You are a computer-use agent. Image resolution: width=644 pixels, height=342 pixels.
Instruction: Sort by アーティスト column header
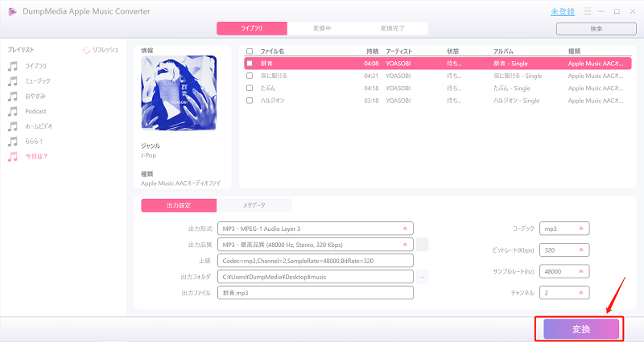(398, 52)
